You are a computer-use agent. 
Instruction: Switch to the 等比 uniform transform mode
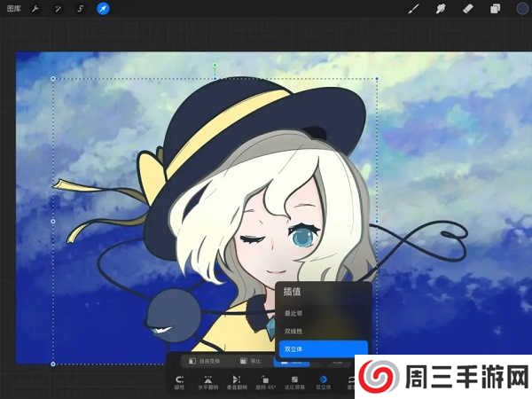(x=251, y=362)
